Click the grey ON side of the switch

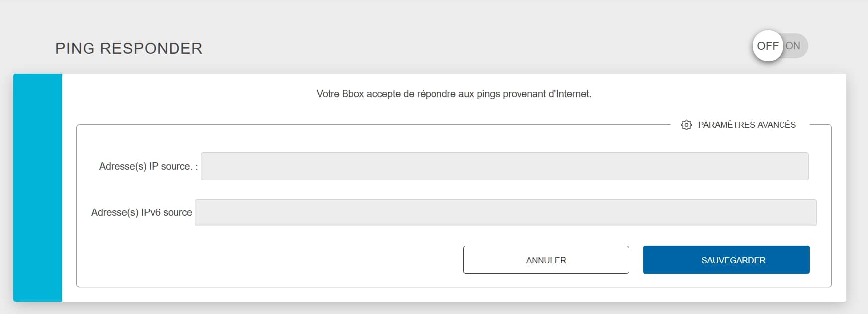[794, 46]
